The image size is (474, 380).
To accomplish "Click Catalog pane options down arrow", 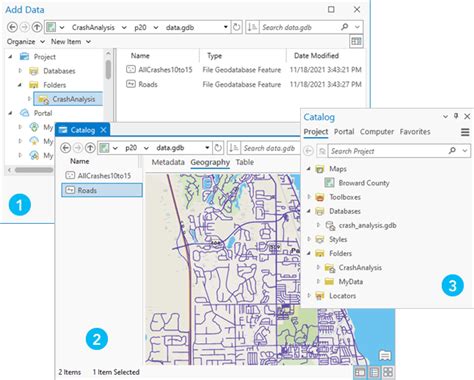I will tap(445, 116).
